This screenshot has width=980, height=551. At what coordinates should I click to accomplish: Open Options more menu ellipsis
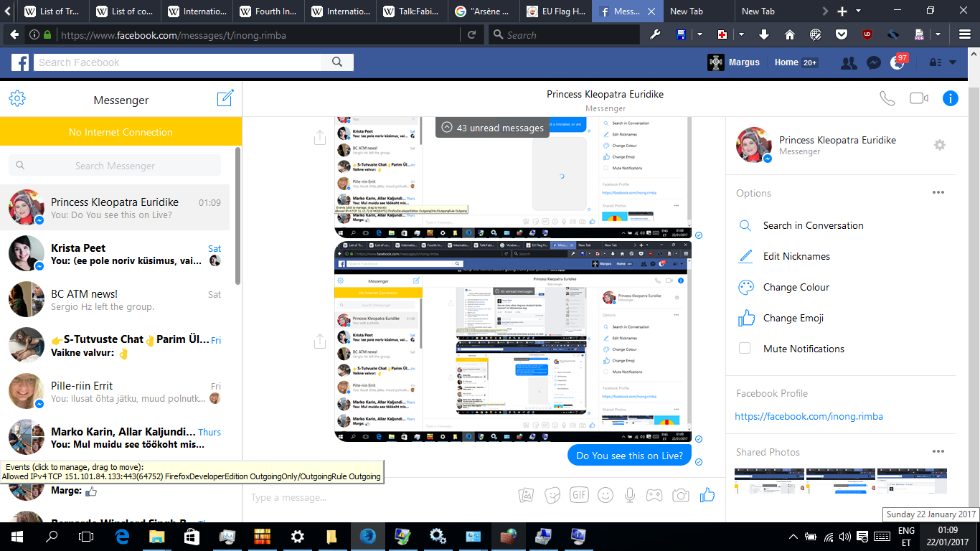(938, 192)
